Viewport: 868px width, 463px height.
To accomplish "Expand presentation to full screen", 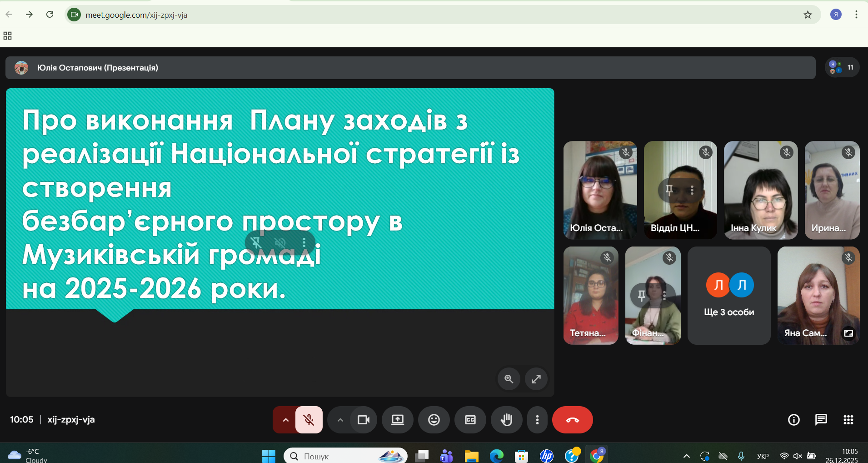I will (x=536, y=379).
